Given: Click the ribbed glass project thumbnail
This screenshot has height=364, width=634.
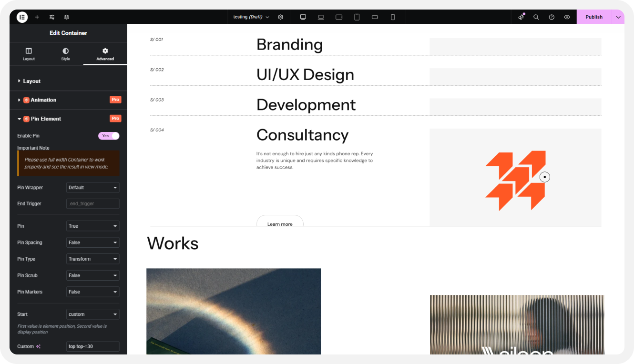Looking at the screenshot, I should 517,324.
